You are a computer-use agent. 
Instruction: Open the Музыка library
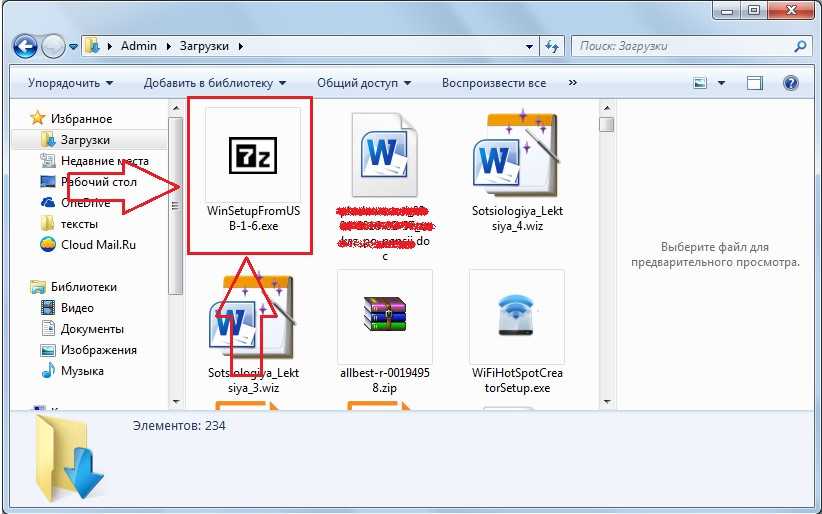(82, 371)
